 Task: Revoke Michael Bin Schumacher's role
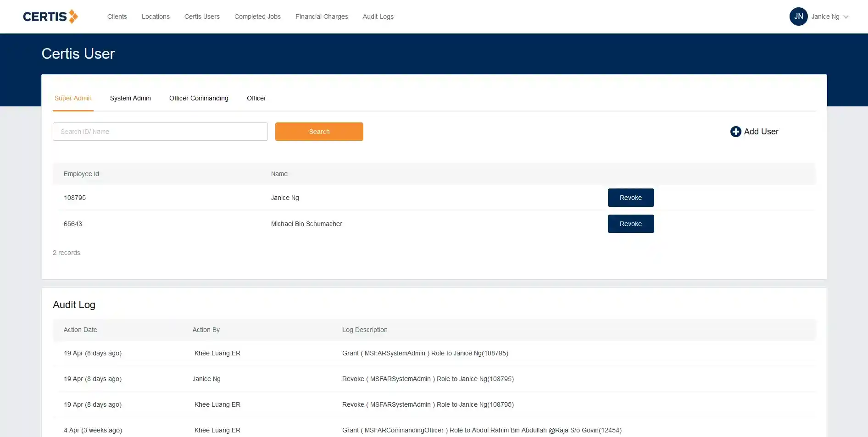(x=631, y=224)
